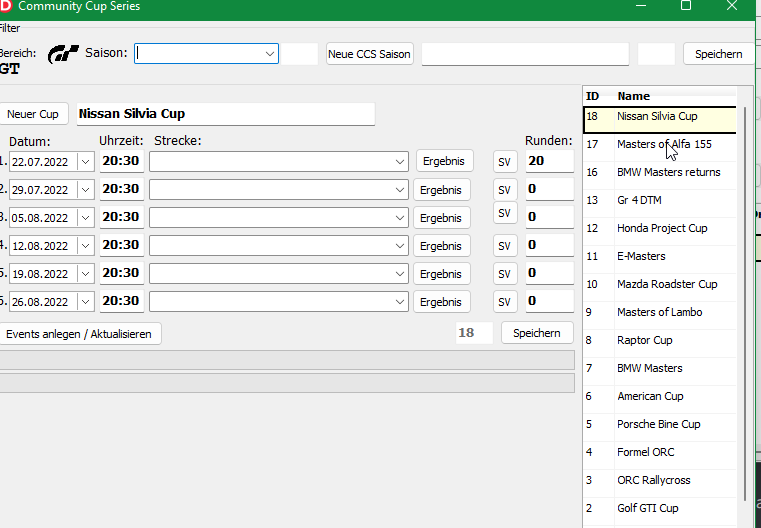Choose Porsche Bine Cup in the list
Viewport: 761px width, 528px height.
pos(658,425)
